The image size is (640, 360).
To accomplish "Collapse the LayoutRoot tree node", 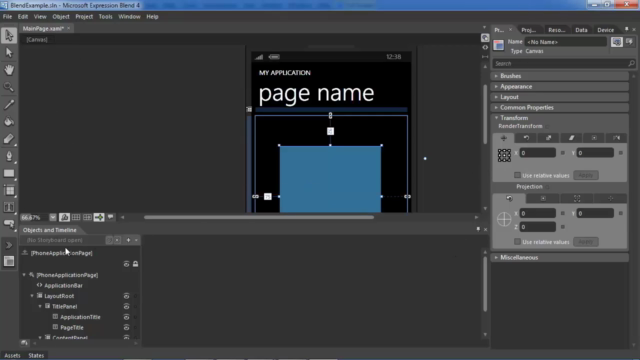I will click(32, 296).
